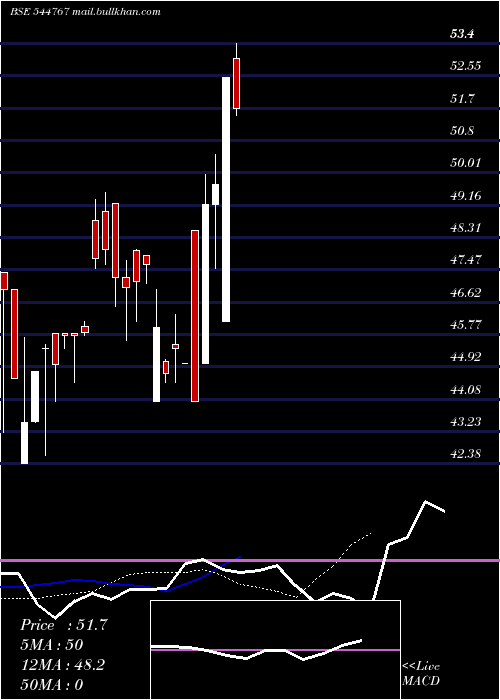Click the 50.01 price axis label

466,162
